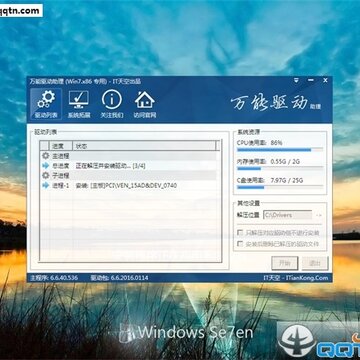Click the CPU usage progress bar
Screen dimensions: 360x360
tap(280, 150)
